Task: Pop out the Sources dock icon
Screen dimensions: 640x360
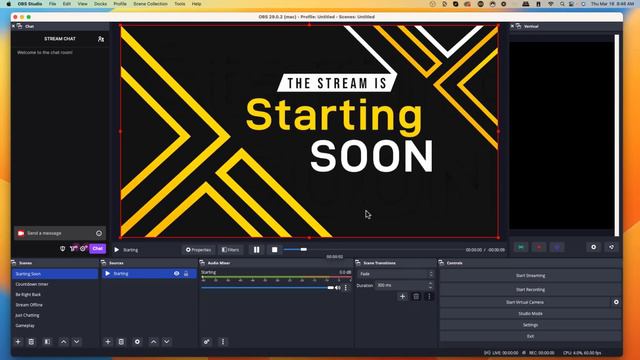Action: 104,263
